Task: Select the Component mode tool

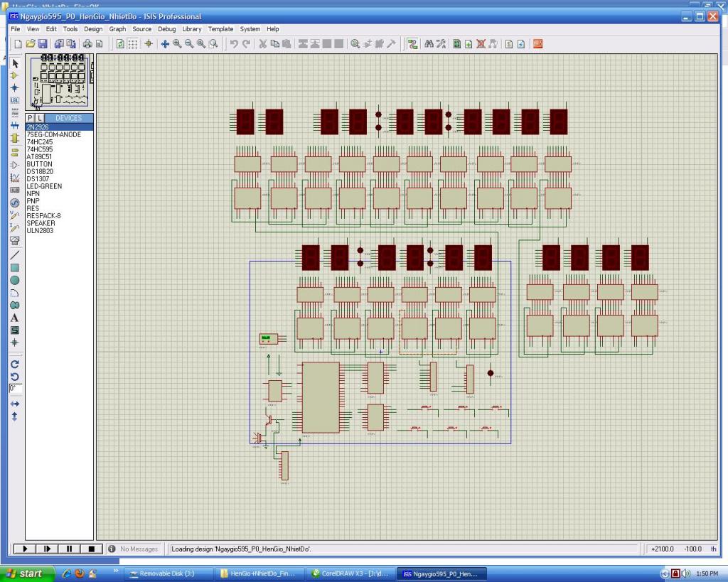Action: 14,75
